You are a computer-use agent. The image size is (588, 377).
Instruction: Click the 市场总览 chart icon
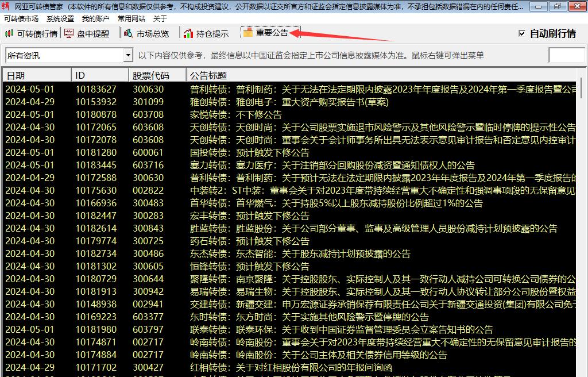[128, 33]
